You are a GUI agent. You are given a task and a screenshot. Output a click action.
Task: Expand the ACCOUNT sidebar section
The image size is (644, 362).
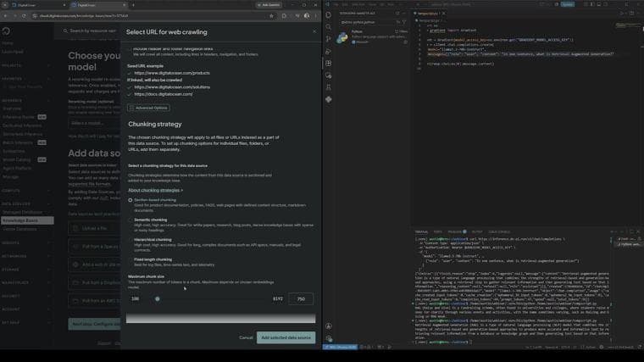[27, 309]
